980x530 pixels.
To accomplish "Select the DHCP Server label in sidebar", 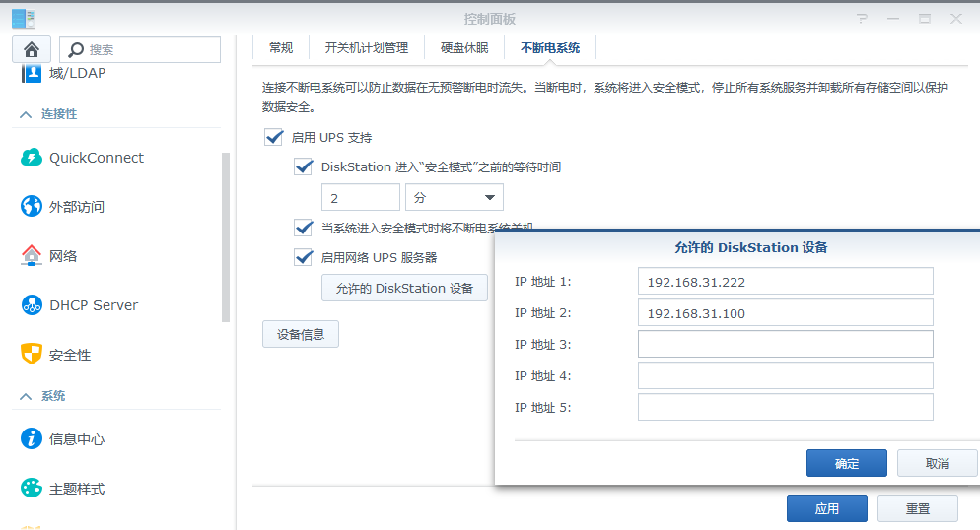I will [94, 305].
